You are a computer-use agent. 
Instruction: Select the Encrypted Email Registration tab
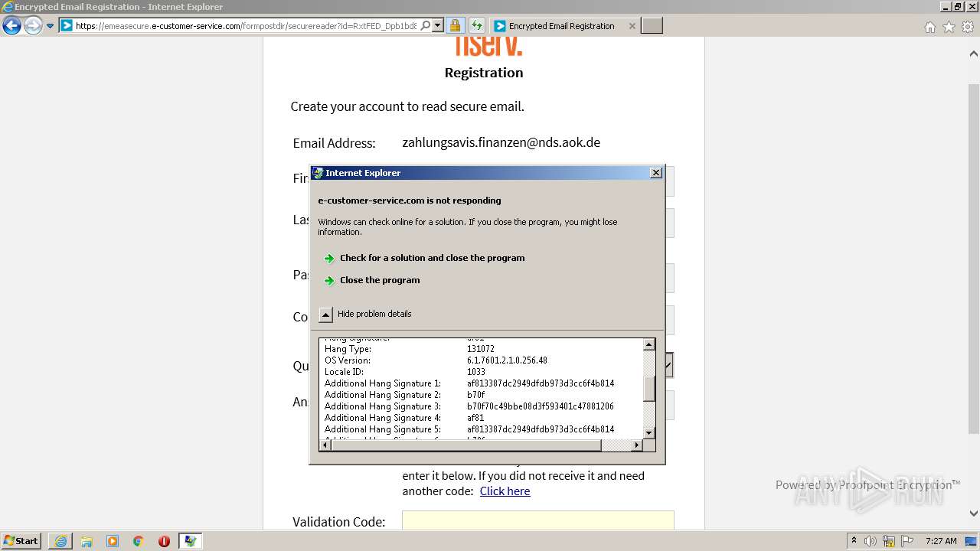click(563, 26)
